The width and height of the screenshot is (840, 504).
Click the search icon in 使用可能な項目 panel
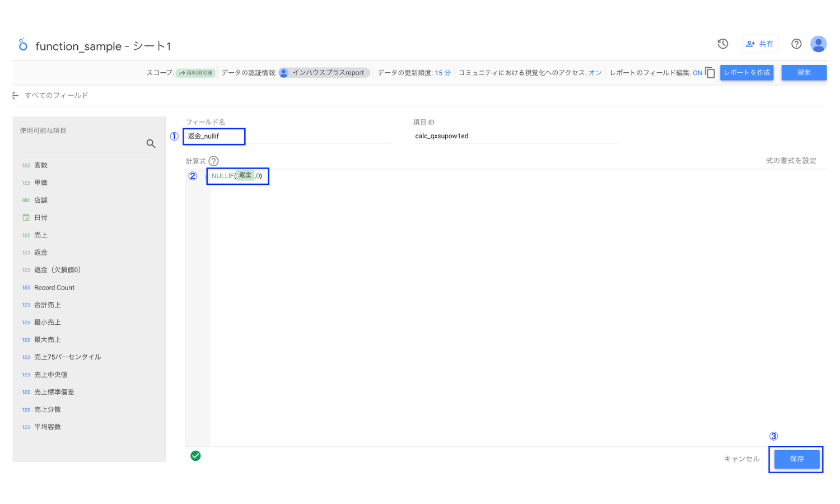pos(151,143)
